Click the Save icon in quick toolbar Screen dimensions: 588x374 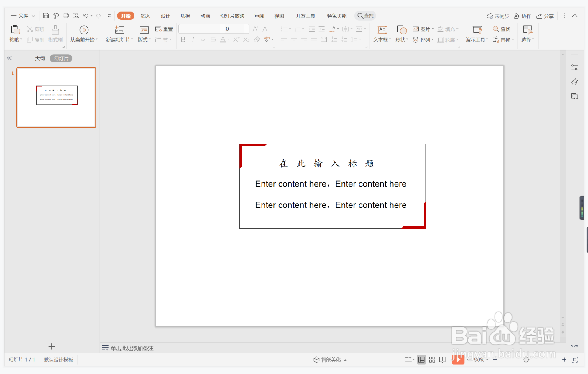(x=46, y=16)
